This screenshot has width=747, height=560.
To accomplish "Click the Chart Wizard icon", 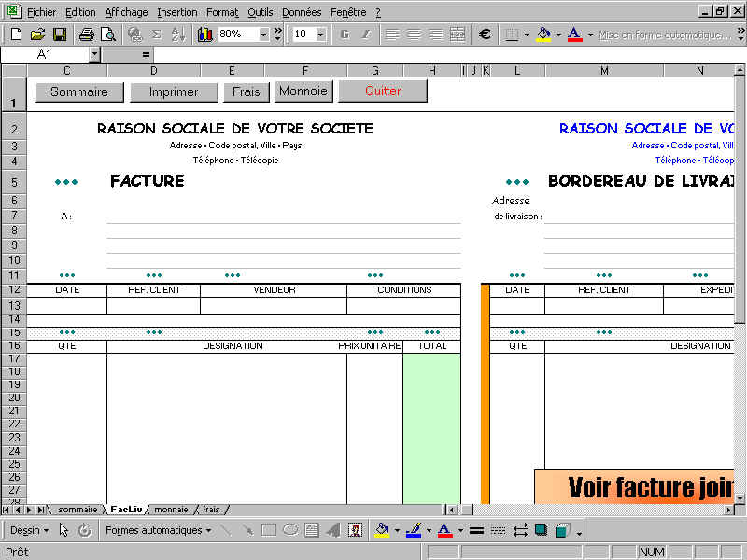I will (x=204, y=35).
